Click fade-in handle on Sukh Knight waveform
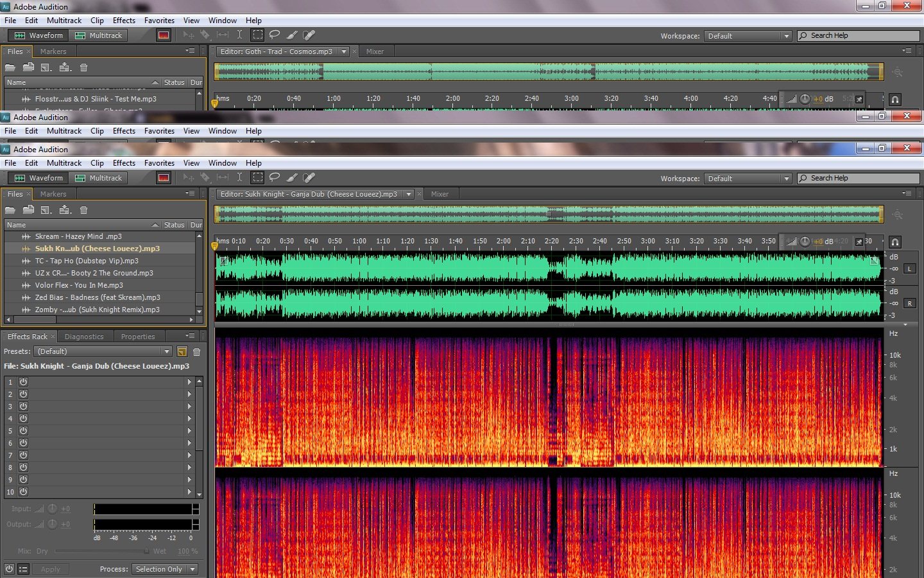 [225, 261]
